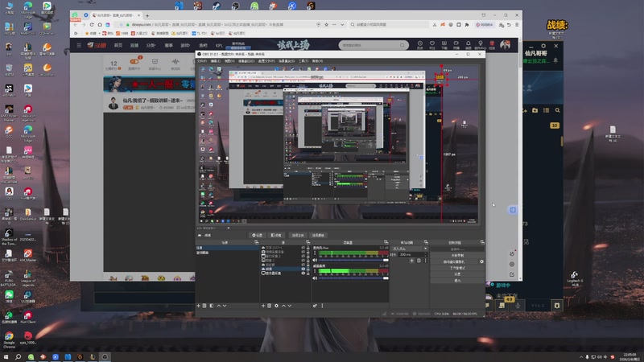The image size is (644, 362).
Task: Open OBS 工具(T) menu
Action: [x=303, y=61]
